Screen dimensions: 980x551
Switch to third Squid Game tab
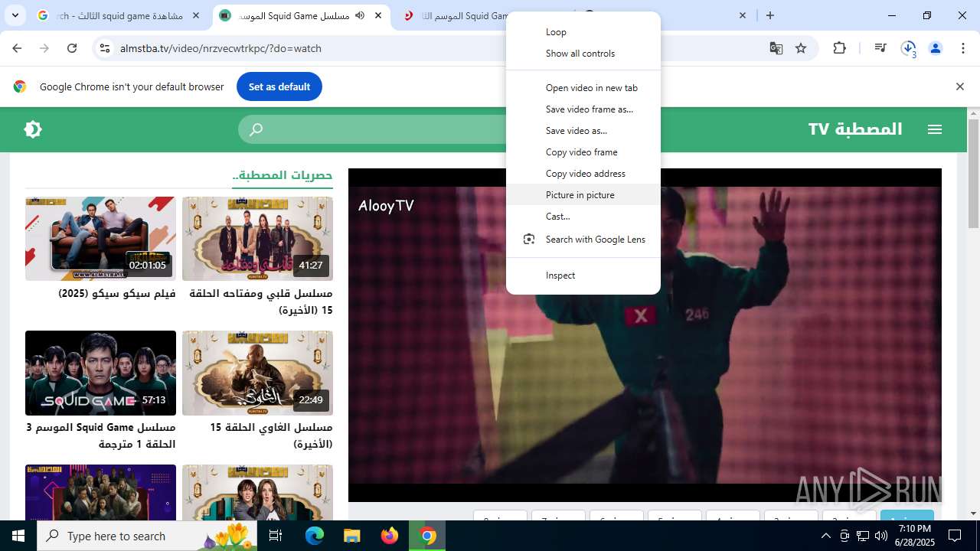tap(456, 15)
